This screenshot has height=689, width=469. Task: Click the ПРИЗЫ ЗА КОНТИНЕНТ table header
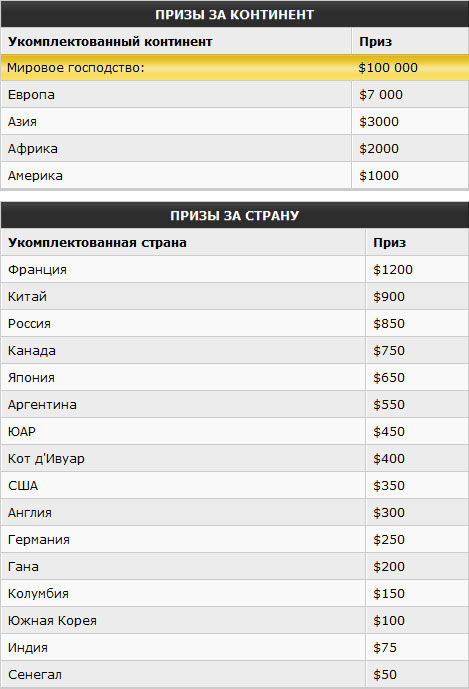pos(234,14)
